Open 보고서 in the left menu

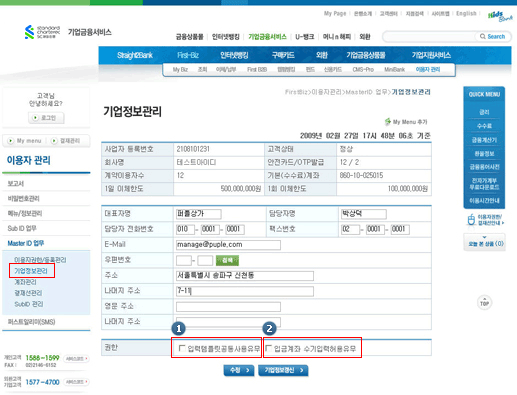[x=16, y=184]
